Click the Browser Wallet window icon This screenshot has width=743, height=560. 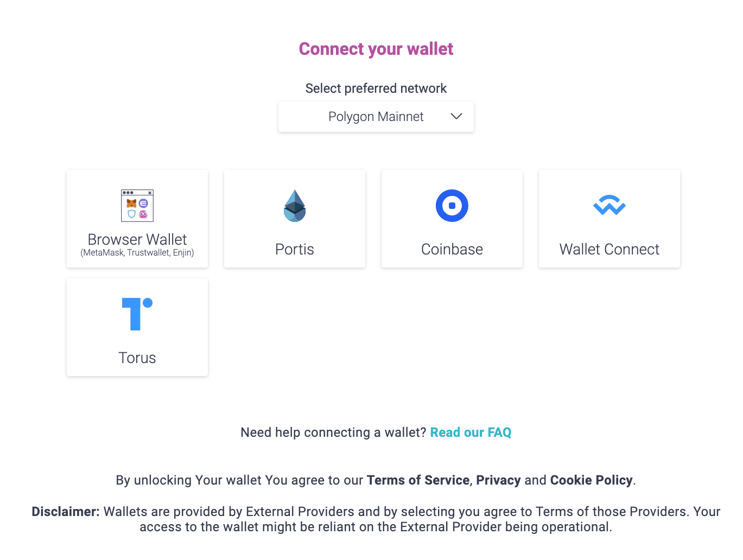click(x=137, y=206)
